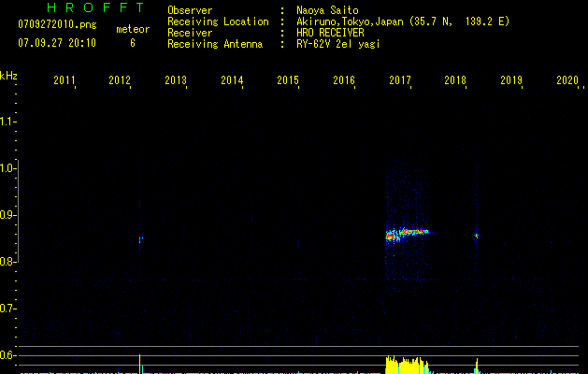This screenshot has height=374, width=588.
Task: Click the faint echo near 2012
Action: click(140, 239)
